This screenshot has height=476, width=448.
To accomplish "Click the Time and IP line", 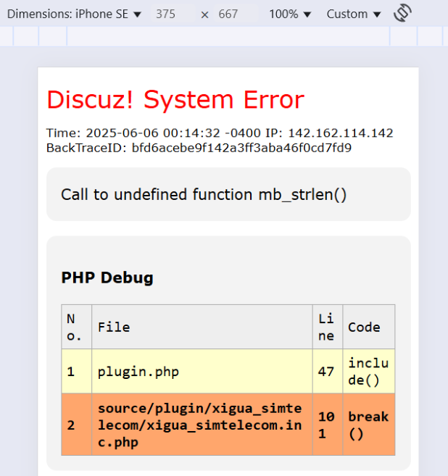I will pos(220,133).
